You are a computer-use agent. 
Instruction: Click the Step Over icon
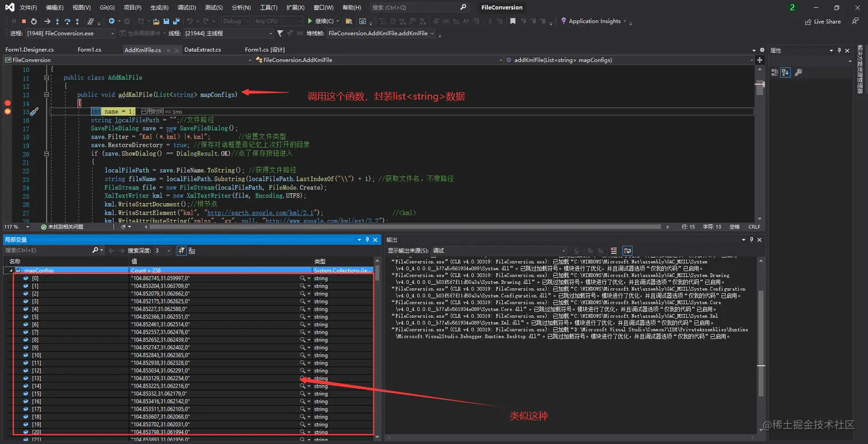(67, 21)
